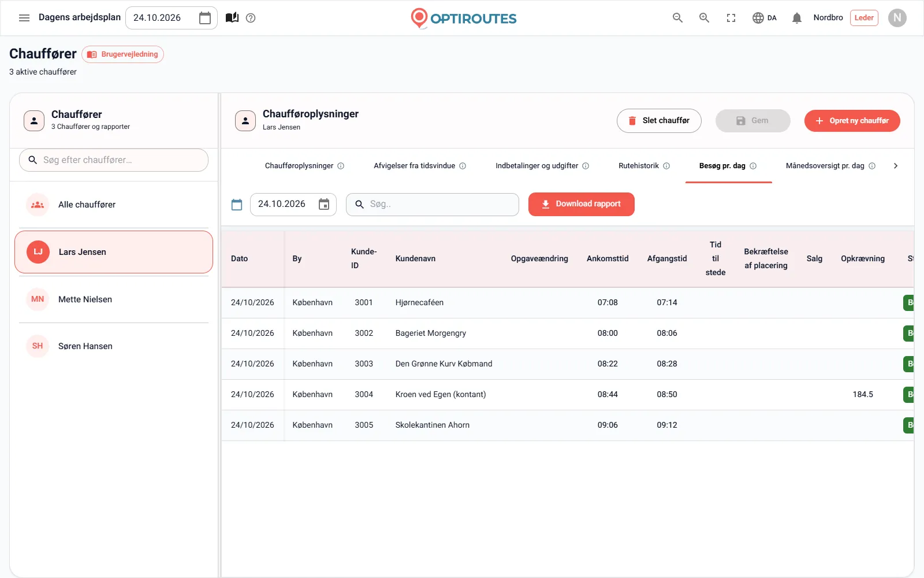Open Brugervejledning guide link
Image resolution: width=924 pixels, height=578 pixels.
point(122,54)
